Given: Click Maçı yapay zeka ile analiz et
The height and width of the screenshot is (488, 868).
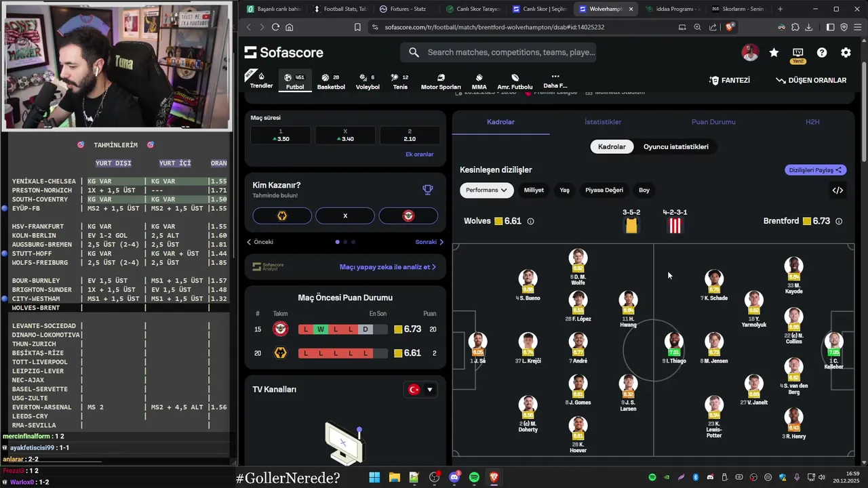Looking at the screenshot, I should (388, 267).
